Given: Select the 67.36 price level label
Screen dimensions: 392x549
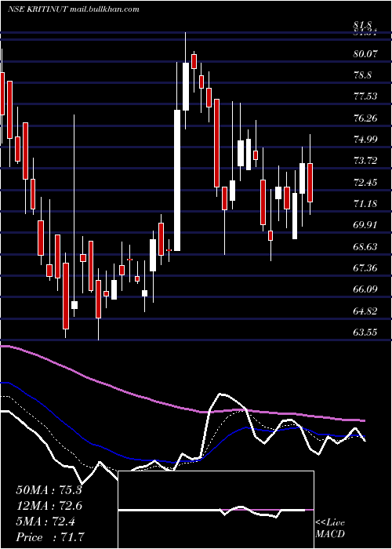Looking at the screenshot, I should 366,268.
